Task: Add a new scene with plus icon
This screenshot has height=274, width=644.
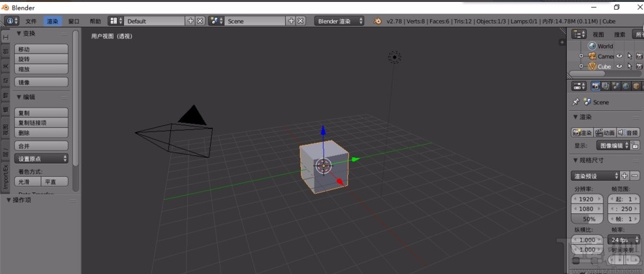Action: [291, 21]
